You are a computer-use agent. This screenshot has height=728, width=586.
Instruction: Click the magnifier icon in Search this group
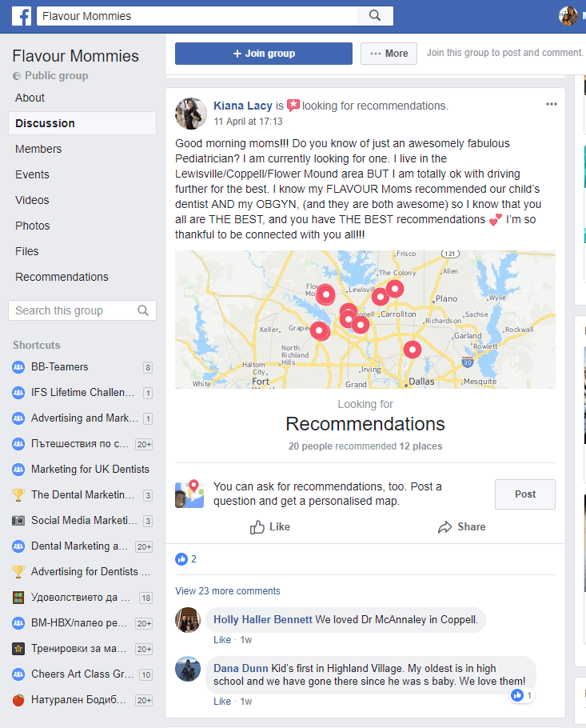tap(143, 310)
